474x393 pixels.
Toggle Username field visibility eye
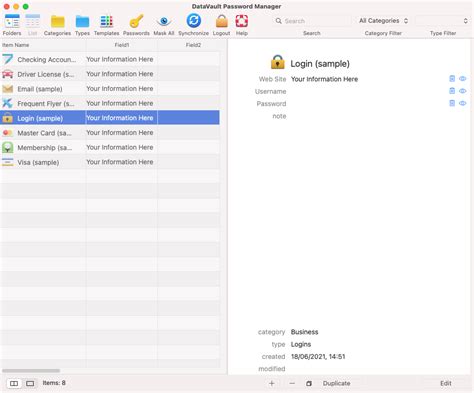pyautogui.click(x=463, y=91)
